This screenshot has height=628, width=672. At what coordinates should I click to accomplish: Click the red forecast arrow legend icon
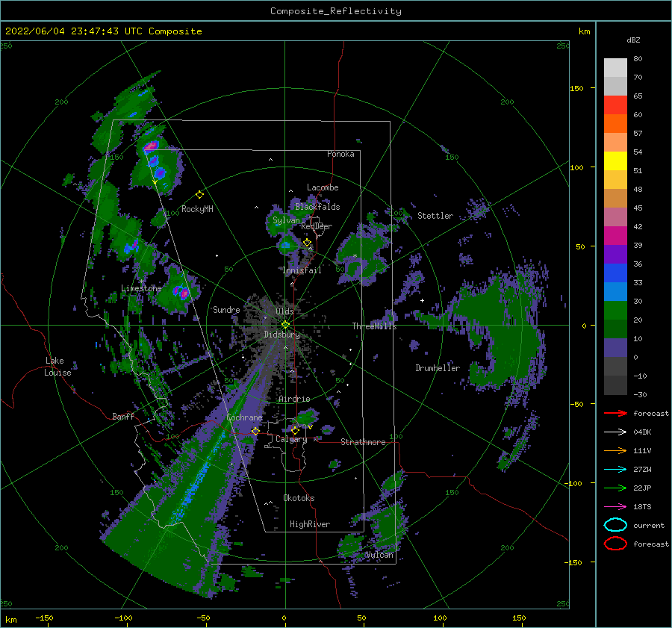coord(615,413)
